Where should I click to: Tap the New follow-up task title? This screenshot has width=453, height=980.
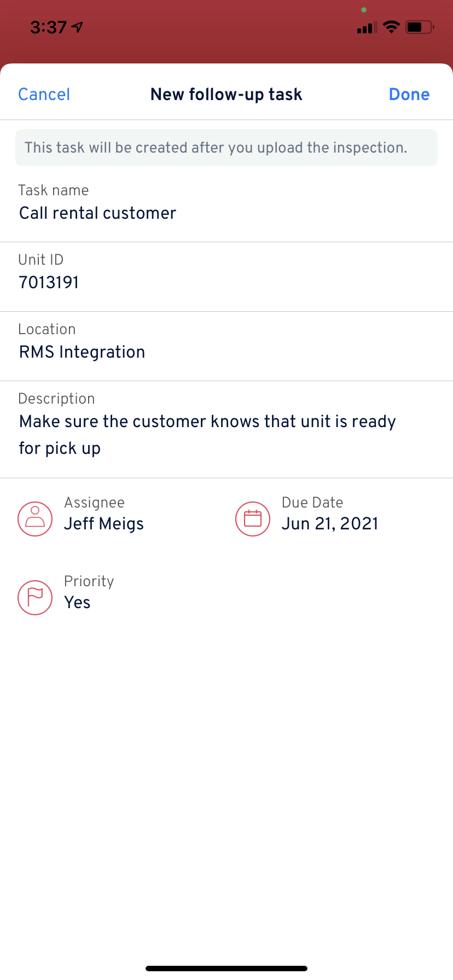pyautogui.click(x=226, y=94)
